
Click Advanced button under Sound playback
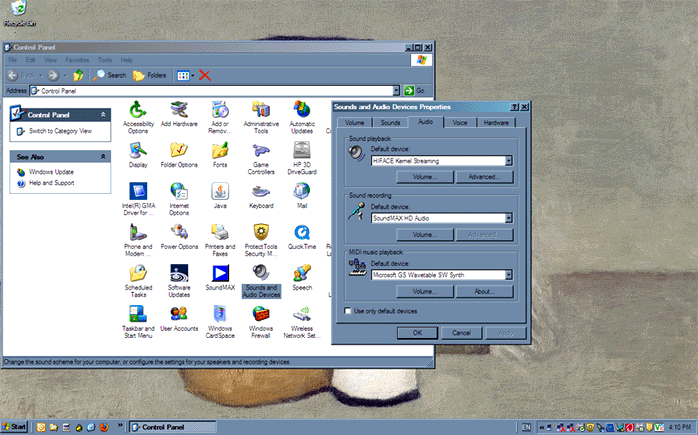484,177
